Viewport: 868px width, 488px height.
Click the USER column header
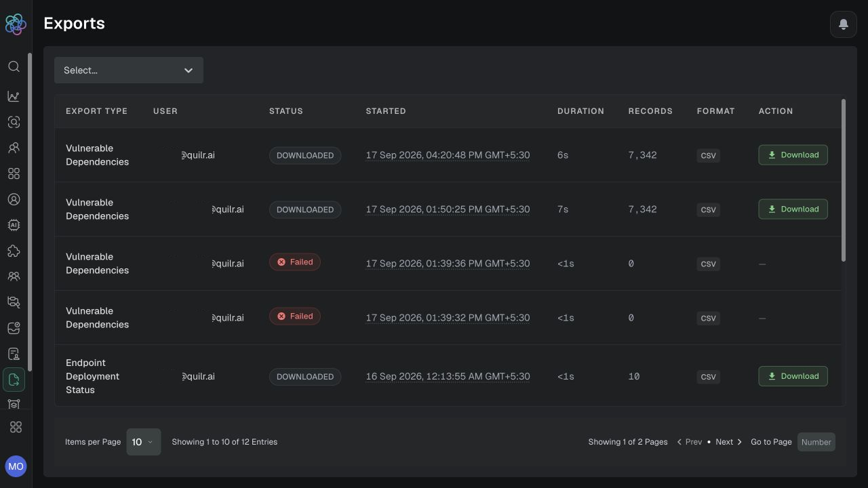(165, 111)
